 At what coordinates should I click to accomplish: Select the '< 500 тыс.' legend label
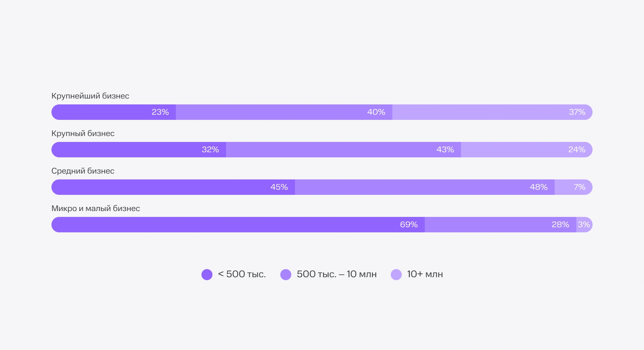[242, 274]
